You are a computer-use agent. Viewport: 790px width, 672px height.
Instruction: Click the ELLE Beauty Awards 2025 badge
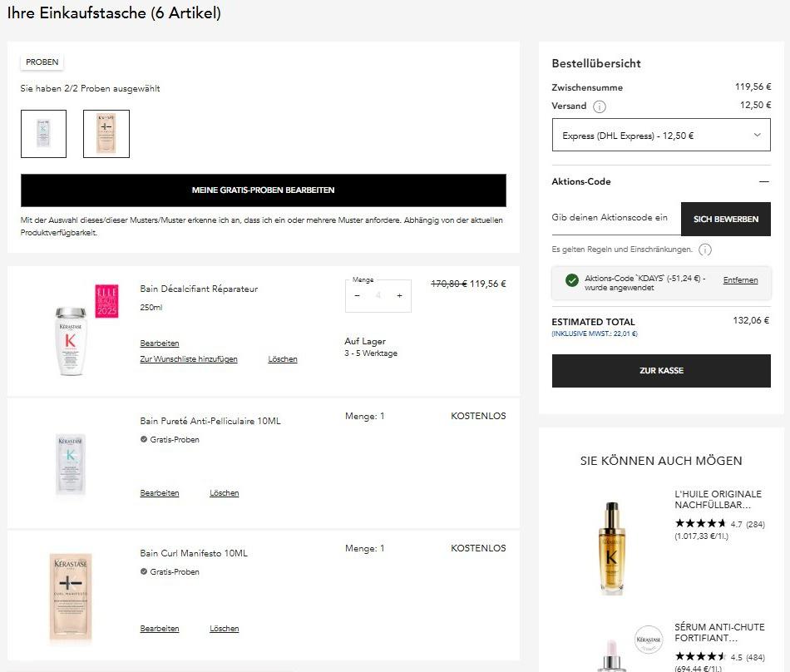(x=106, y=301)
